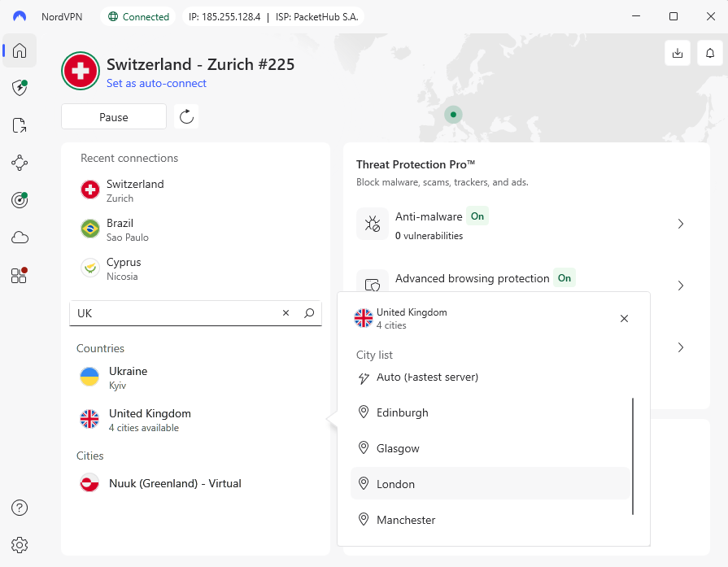The height and width of the screenshot is (567, 728).
Task: Open the apps grid icon with red dot
Action: [19, 276]
